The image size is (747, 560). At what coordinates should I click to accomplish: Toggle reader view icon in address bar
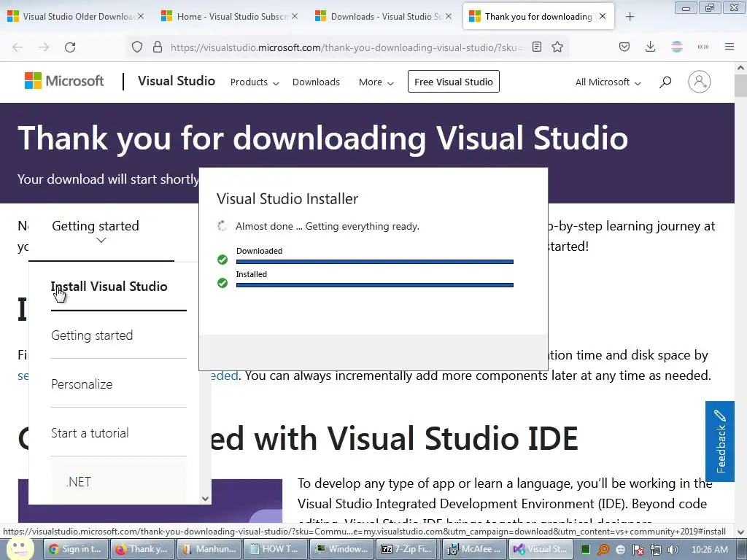[537, 47]
